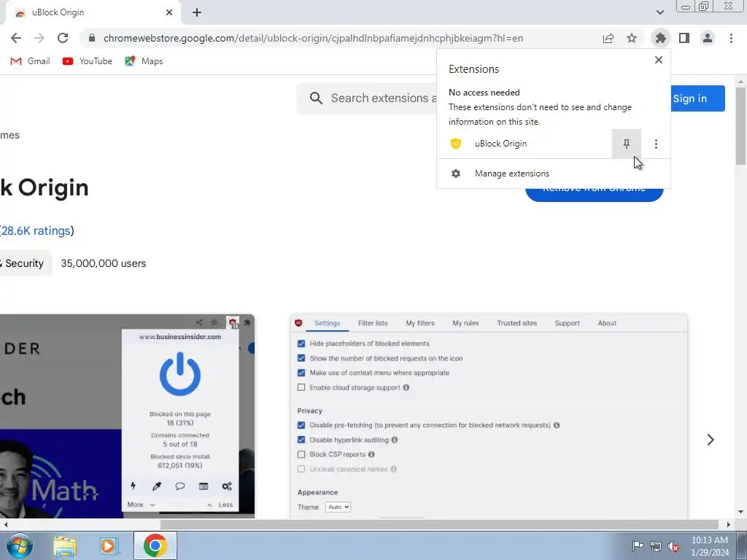Toggle Disable hyperlink auditing checkbox
This screenshot has width=747, height=560.
pos(301,440)
